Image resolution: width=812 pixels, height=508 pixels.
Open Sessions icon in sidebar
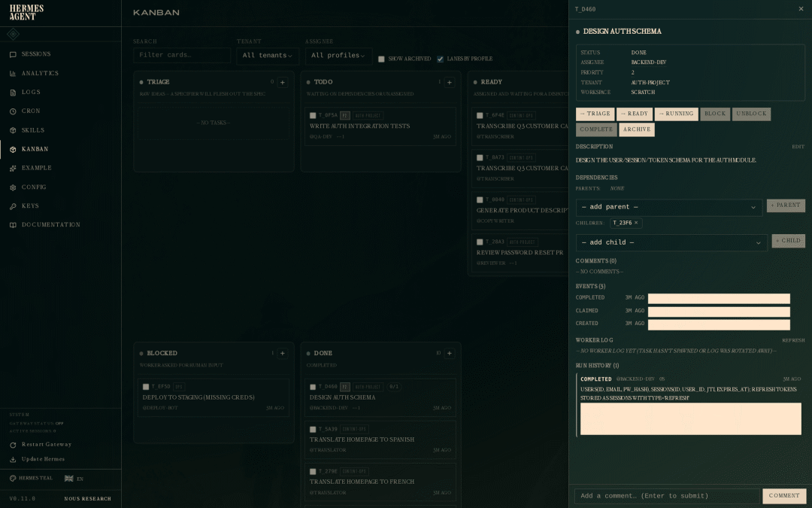(x=13, y=54)
